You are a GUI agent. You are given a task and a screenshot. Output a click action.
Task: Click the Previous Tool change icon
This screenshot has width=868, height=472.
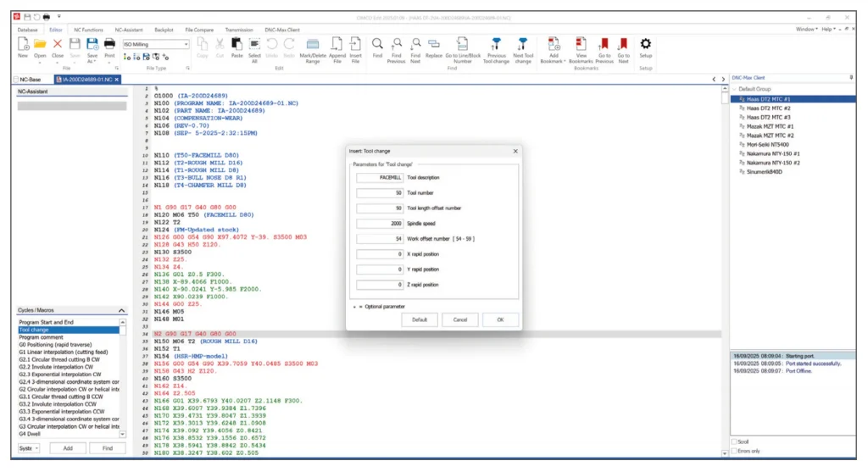pos(496,45)
